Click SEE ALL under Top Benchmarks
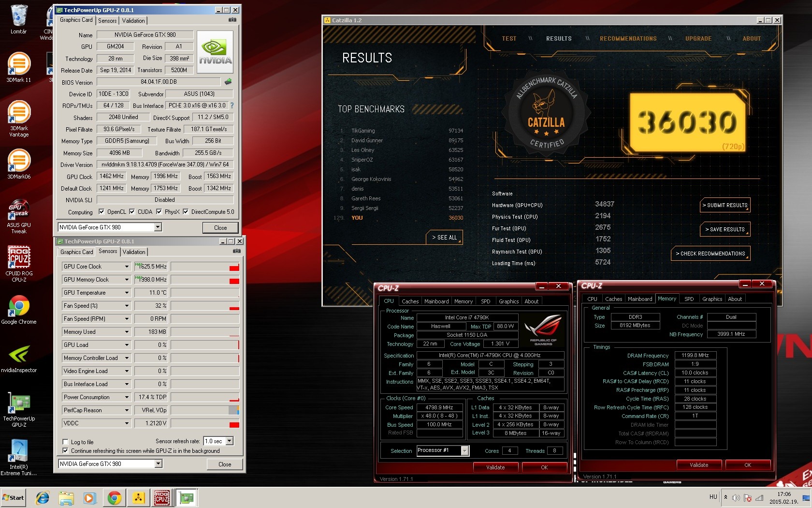Screen dimensions: 812x508 (x=445, y=238)
